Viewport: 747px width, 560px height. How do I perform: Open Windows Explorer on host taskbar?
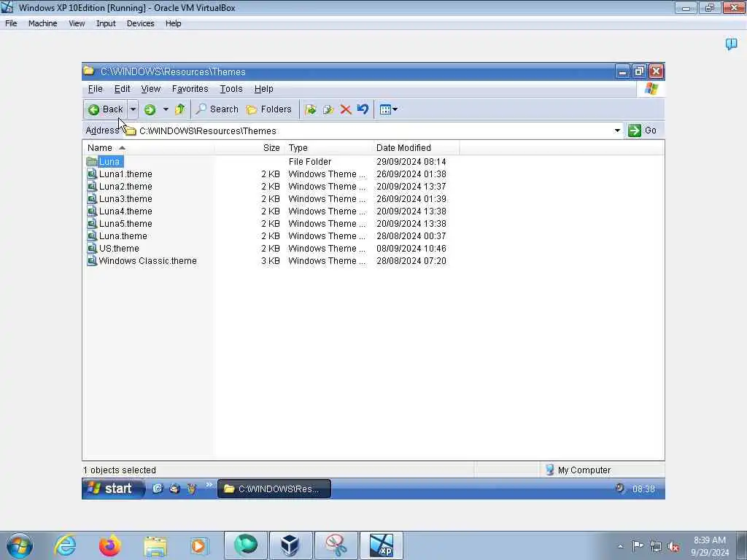click(155, 545)
